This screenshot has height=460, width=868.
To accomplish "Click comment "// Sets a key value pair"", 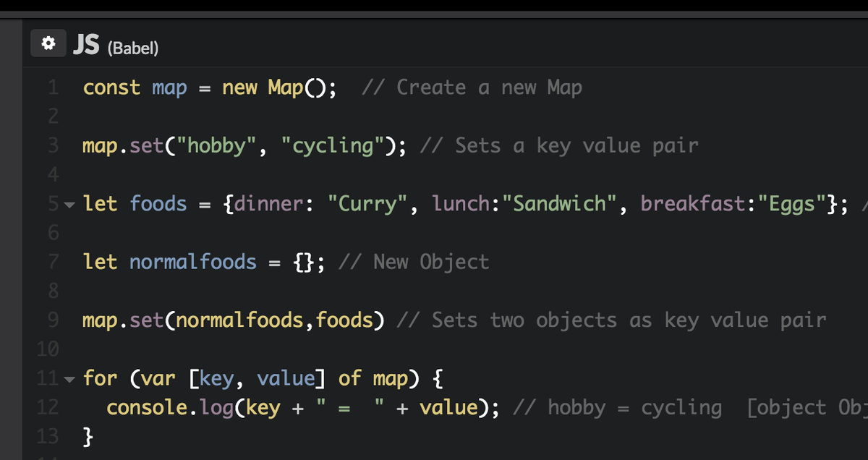I will (558, 146).
